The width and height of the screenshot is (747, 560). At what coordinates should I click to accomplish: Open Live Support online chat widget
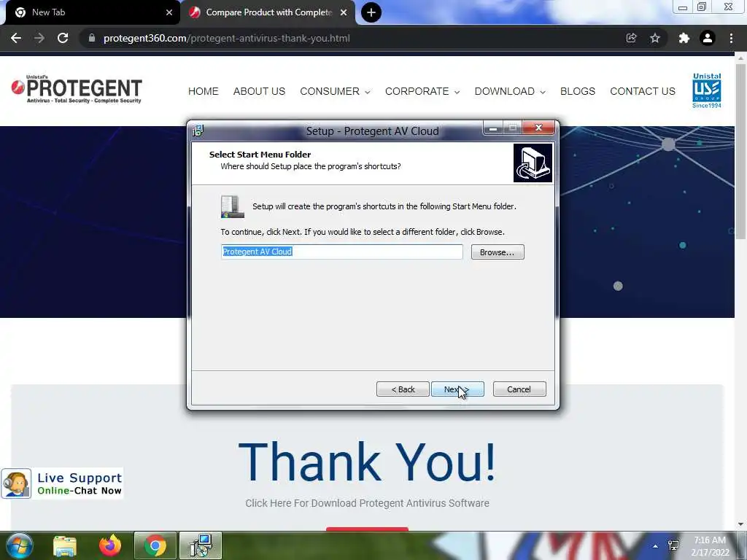coord(63,483)
